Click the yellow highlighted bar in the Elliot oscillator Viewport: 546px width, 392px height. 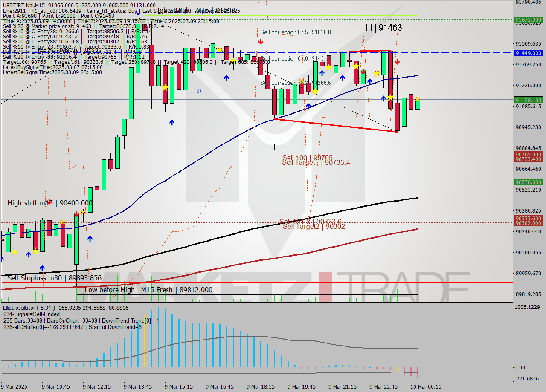[145, 349]
